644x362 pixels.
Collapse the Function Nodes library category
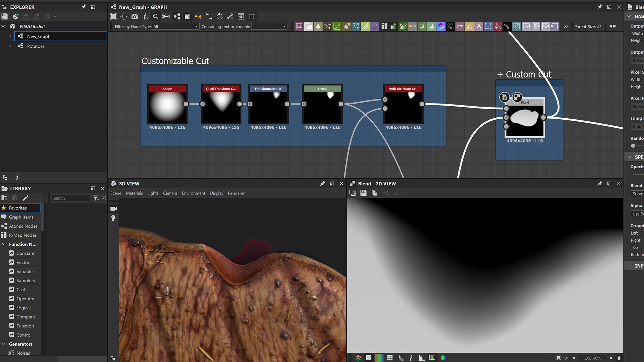[x=4, y=244]
